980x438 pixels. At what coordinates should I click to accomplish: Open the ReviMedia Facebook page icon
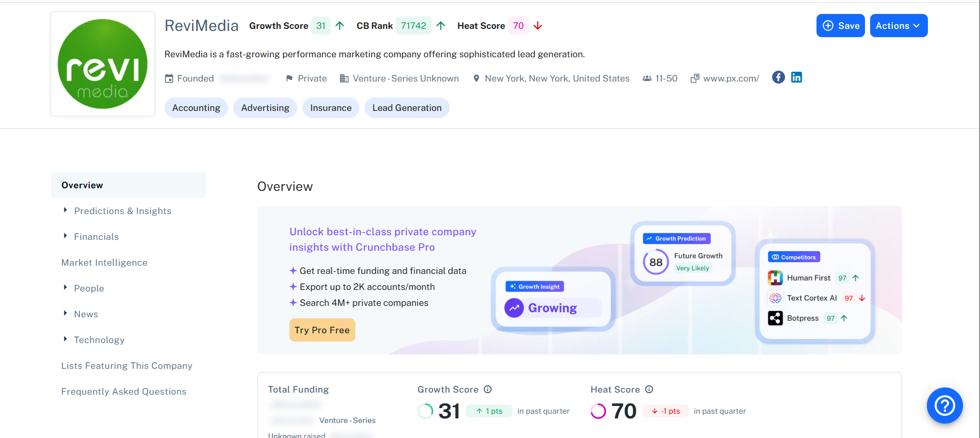(778, 77)
